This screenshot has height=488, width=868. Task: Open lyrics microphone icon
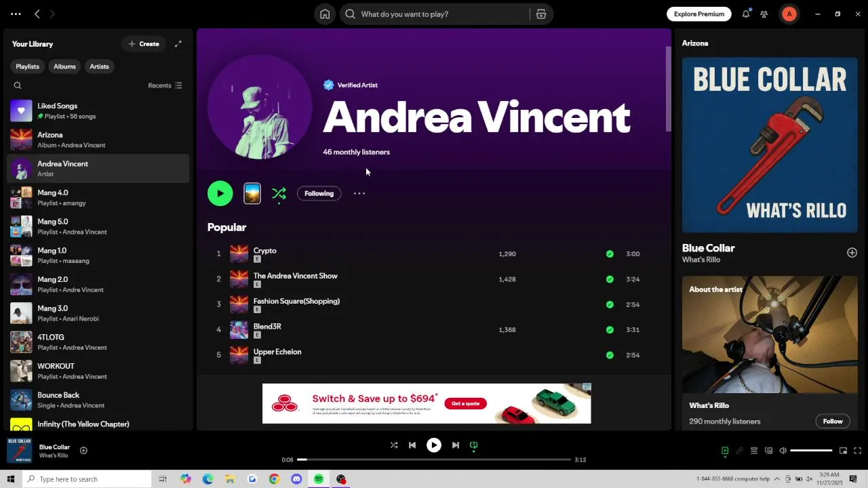pos(739,451)
